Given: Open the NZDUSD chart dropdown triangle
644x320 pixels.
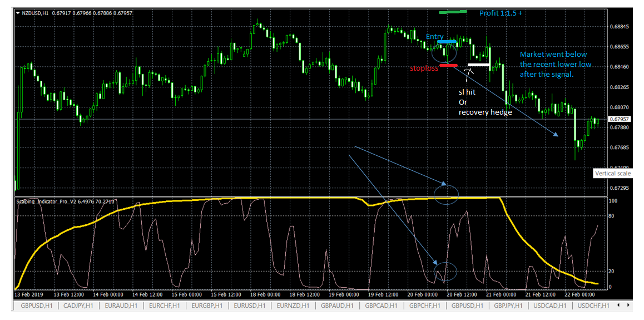Looking at the screenshot, I should (x=18, y=13).
